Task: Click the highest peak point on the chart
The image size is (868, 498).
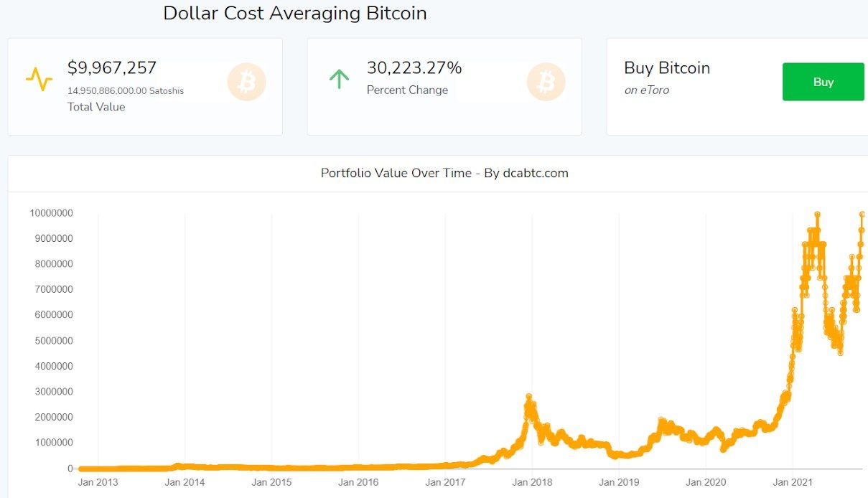Action: tap(817, 213)
